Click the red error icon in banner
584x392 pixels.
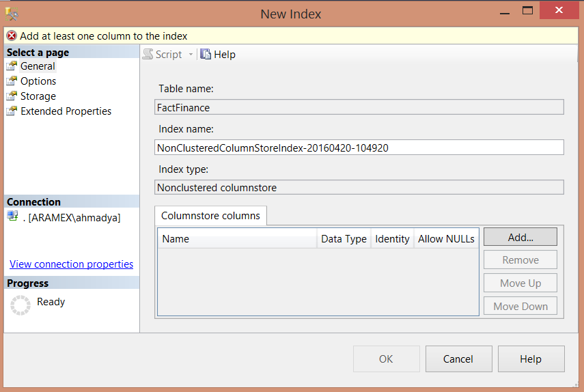point(12,36)
